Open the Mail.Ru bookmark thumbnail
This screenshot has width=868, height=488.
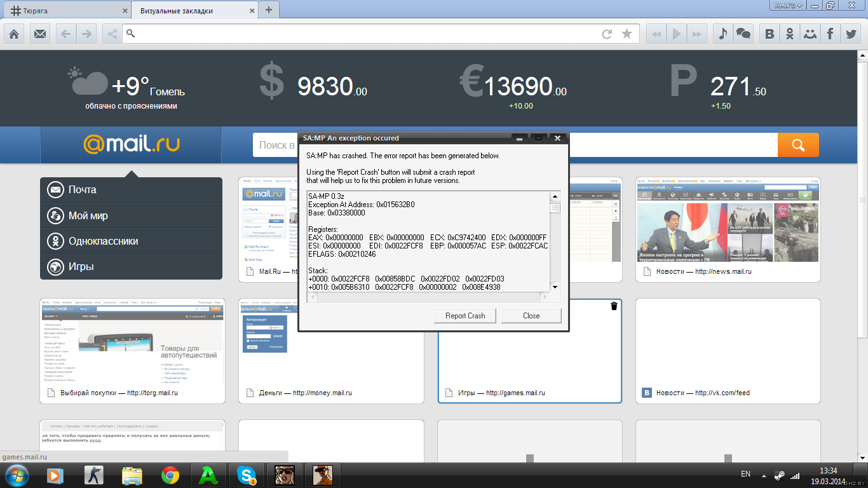click(x=269, y=229)
